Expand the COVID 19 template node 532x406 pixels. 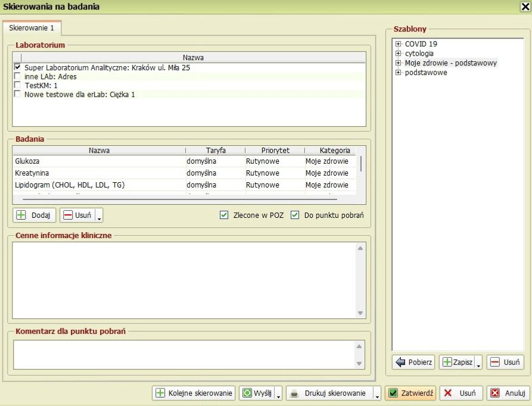[399, 44]
